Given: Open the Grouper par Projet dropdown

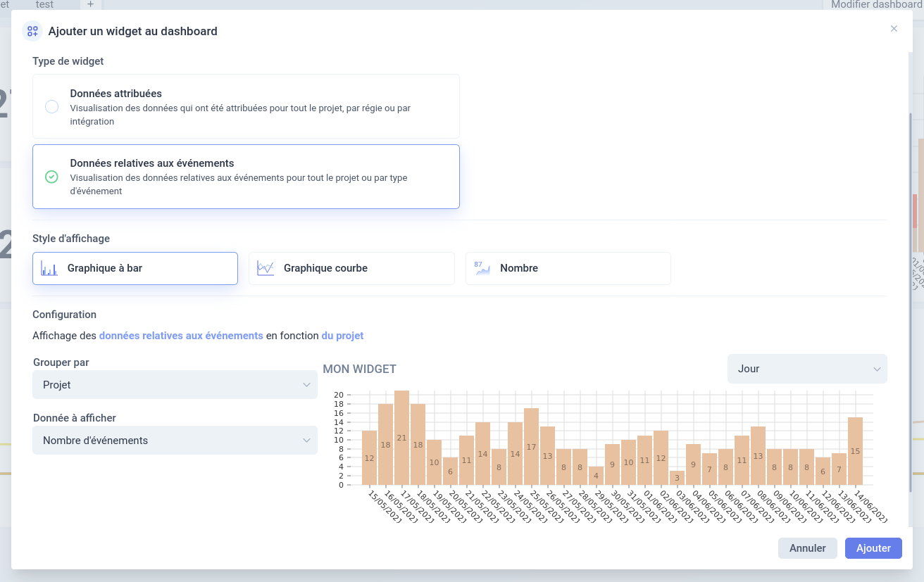Looking at the screenshot, I should point(175,385).
